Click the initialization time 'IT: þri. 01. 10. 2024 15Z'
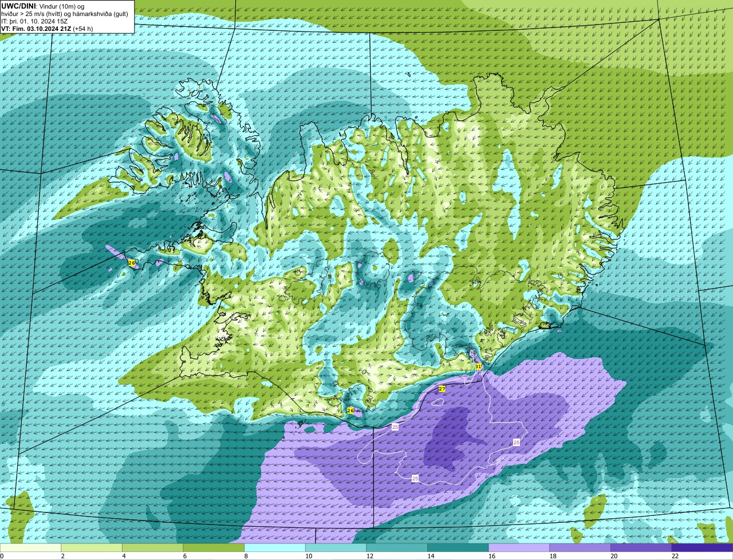 tap(34, 21)
